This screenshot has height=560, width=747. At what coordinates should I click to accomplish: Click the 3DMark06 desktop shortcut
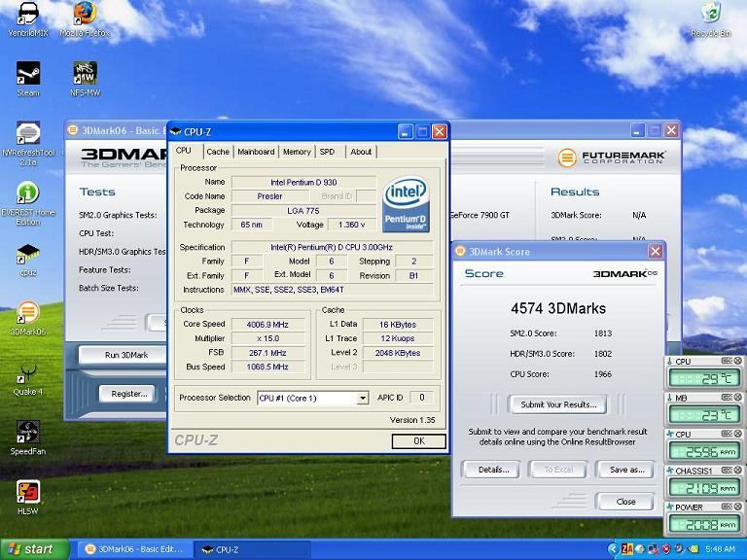click(x=28, y=318)
